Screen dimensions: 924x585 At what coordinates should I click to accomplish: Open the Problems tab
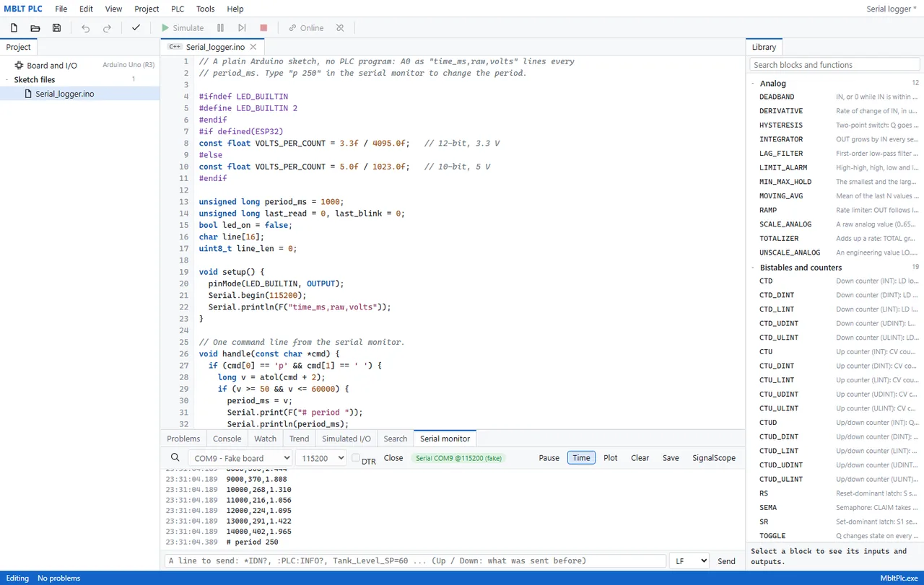[x=183, y=439]
